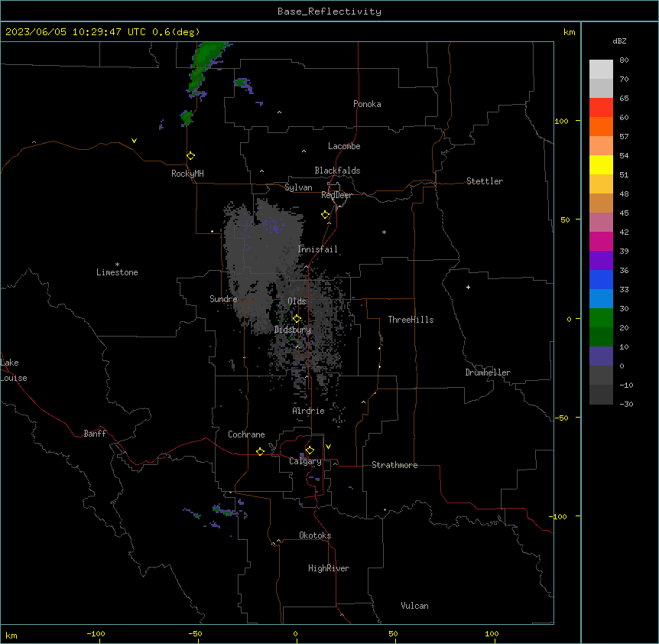Click the Blackfalds label

click(337, 171)
